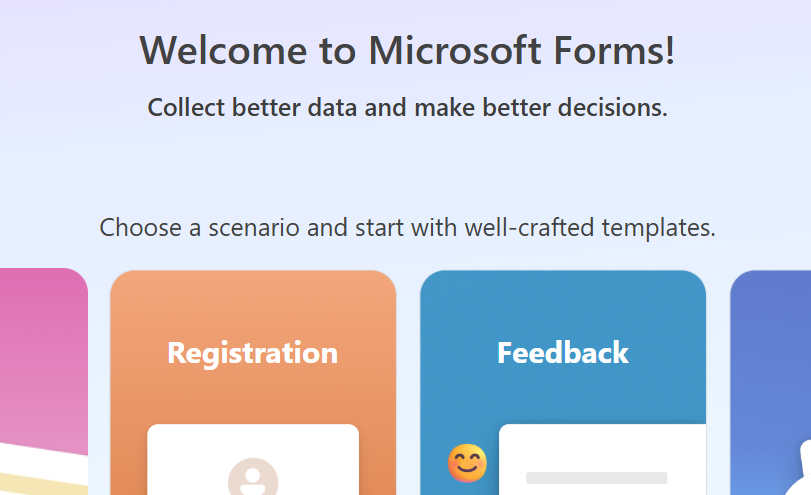Image resolution: width=811 pixels, height=495 pixels.
Task: Click the "Collect better data" subtitle text
Action: 407,107
